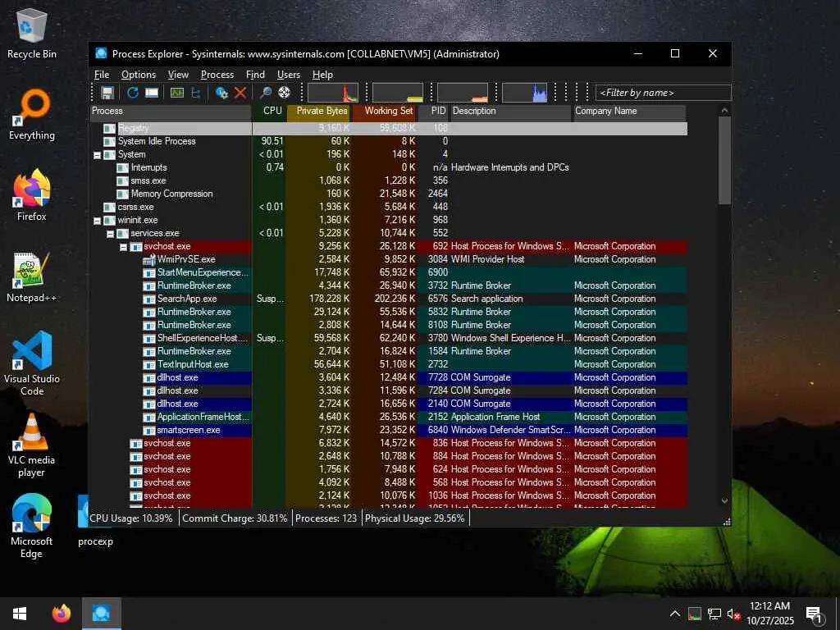This screenshot has width=840, height=630.
Task: Collapse the svchost.exe PID 692 node
Action: (x=123, y=247)
